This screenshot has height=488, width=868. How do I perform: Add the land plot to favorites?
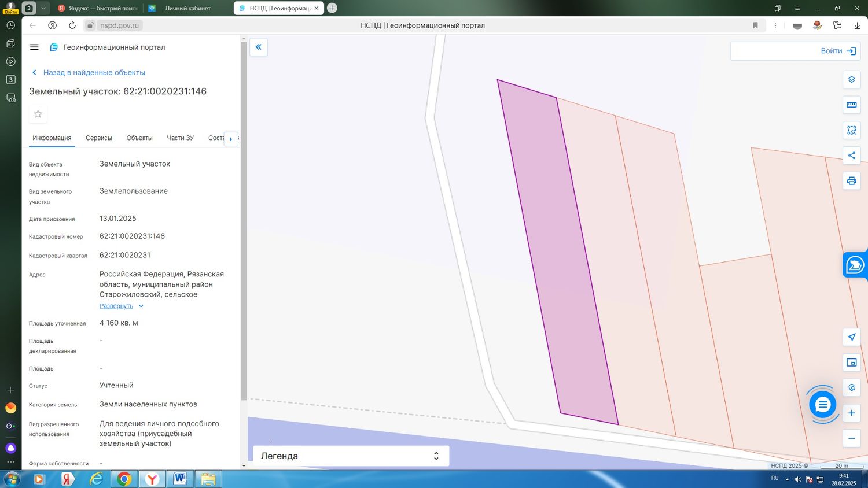click(38, 114)
